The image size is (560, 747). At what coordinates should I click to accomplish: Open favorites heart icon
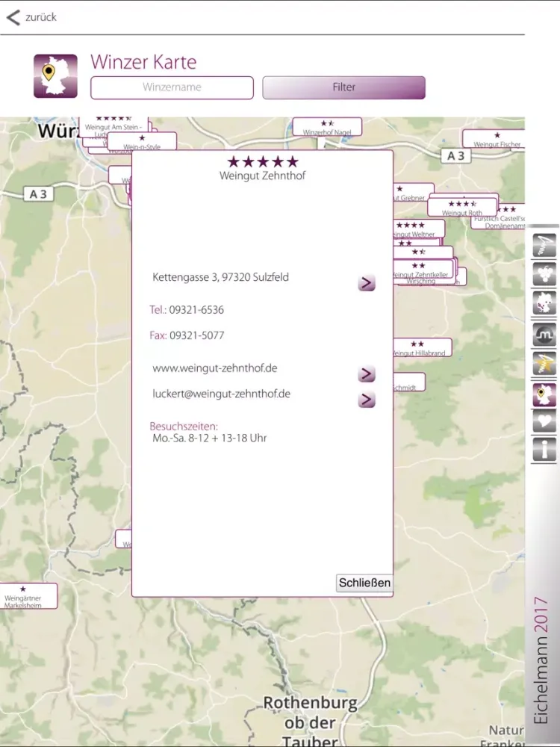(544, 421)
